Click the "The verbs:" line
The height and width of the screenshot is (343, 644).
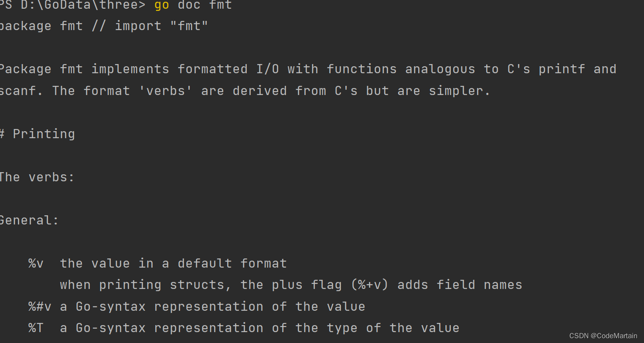37,177
